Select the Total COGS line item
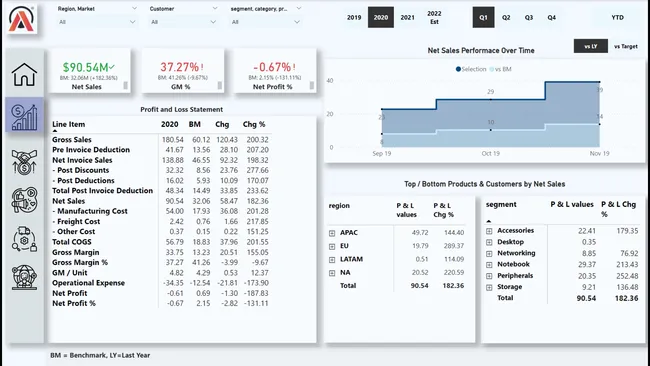Viewport: 650px width, 366px height. 72,242
